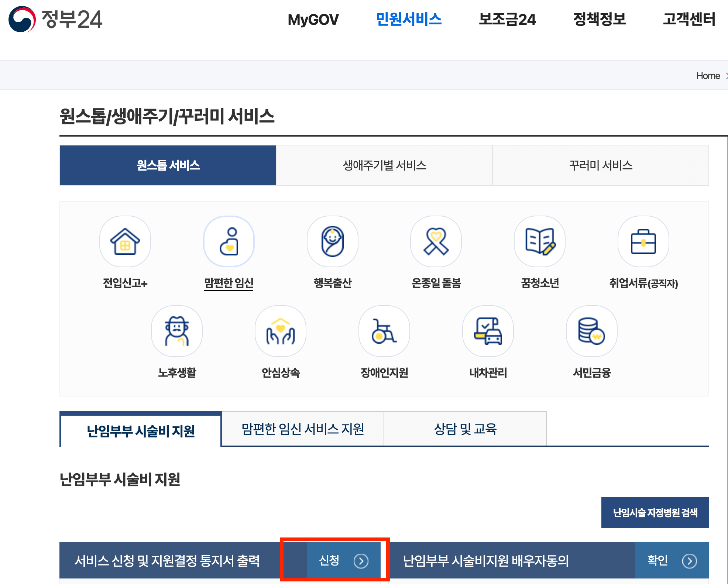Click the 난임부부 시술비지원 배우자동의 text
The height and width of the screenshot is (584, 728).
(x=485, y=561)
